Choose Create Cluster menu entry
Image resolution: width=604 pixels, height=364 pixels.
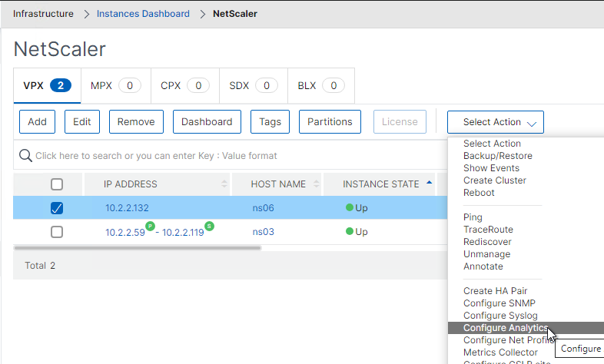[x=495, y=180]
